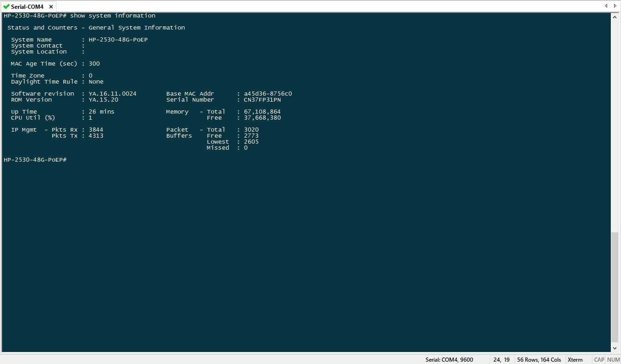Click the vertical scrollbar thumb
621x364 pixels.
[x=615, y=287]
